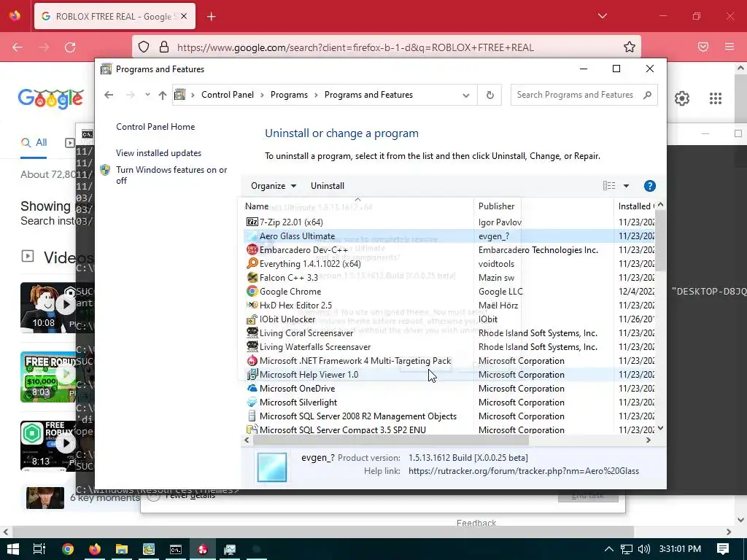
Task: Select the ROBLOX FTREE REAL Firefox tab
Action: click(x=115, y=16)
